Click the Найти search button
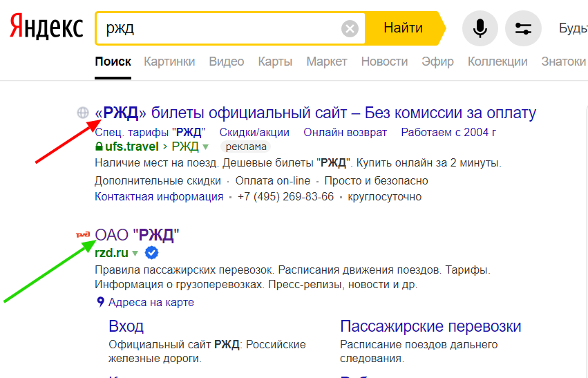This screenshot has height=378, width=588. [x=404, y=28]
